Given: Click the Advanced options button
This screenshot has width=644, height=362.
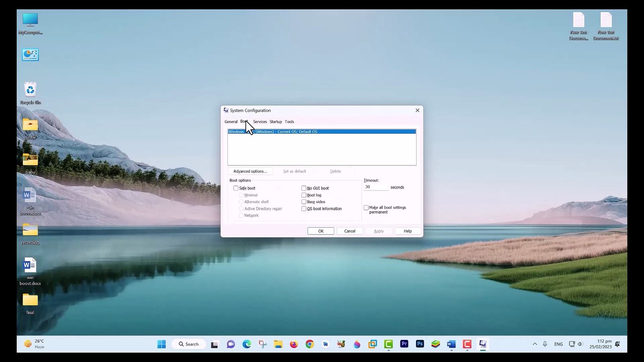Looking at the screenshot, I should coord(250,171).
